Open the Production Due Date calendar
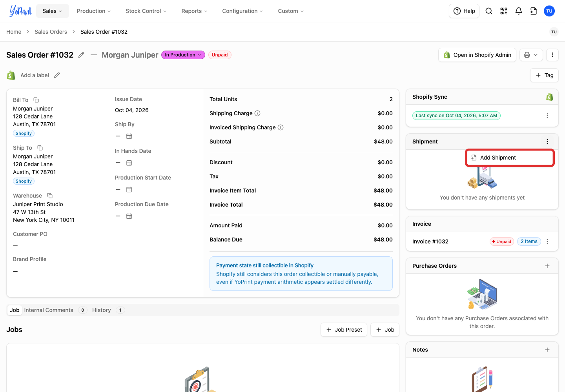 click(x=129, y=216)
